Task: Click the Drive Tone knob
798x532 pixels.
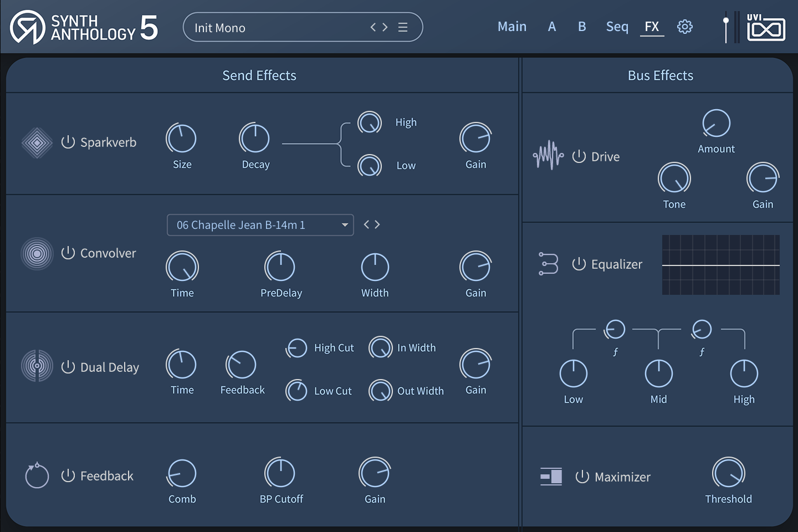Action: [674, 178]
